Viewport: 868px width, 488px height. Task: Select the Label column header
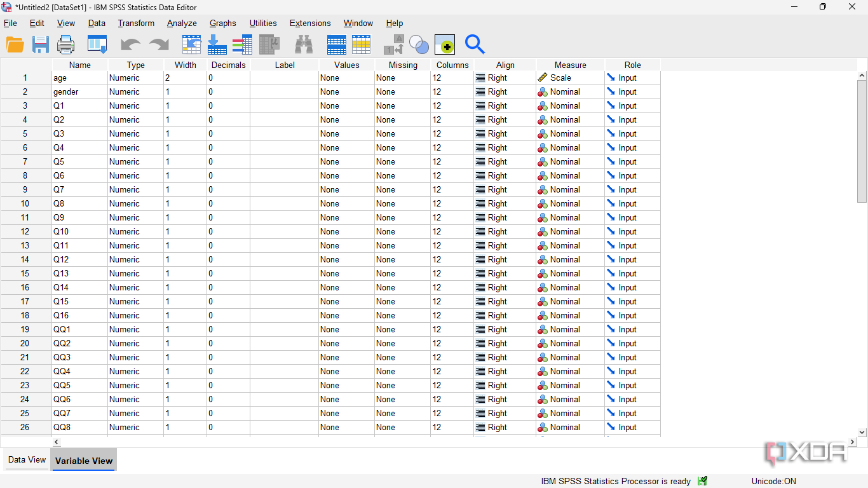(x=285, y=65)
